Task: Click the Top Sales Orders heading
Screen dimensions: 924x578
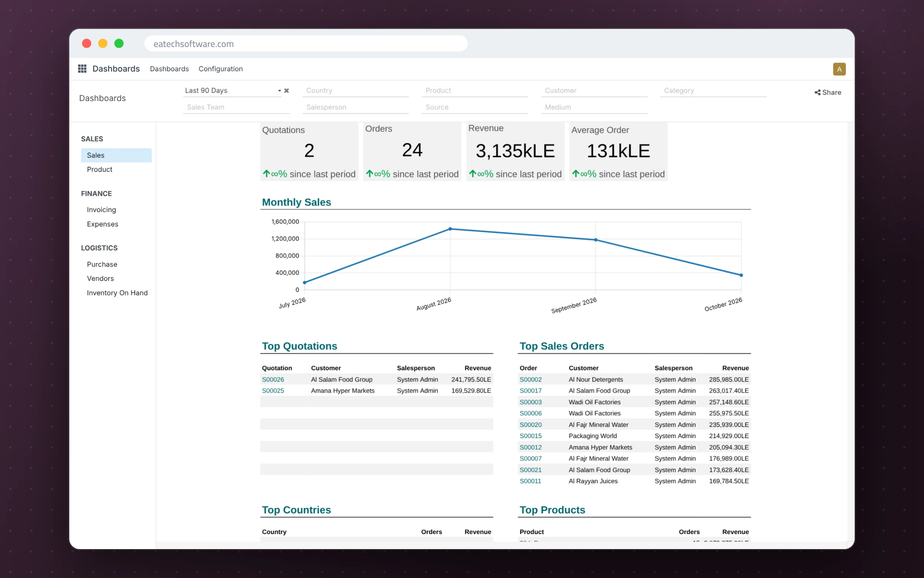Action: (562, 346)
